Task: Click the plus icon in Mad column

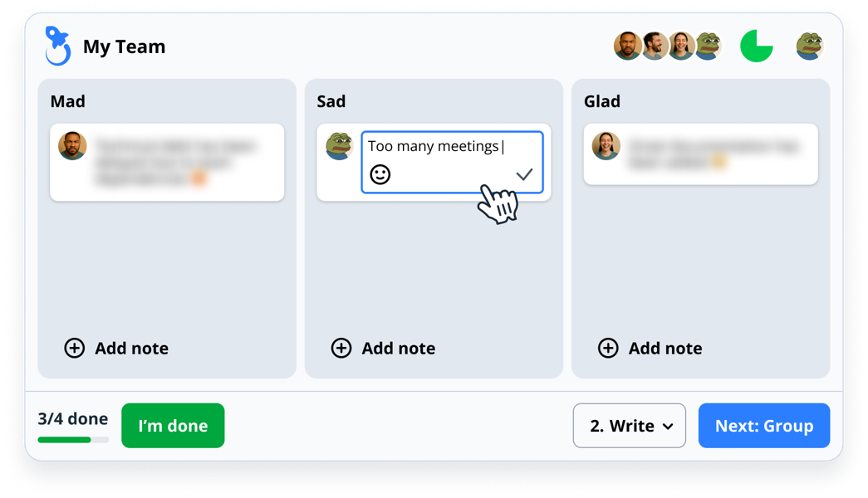Action: pyautogui.click(x=75, y=348)
